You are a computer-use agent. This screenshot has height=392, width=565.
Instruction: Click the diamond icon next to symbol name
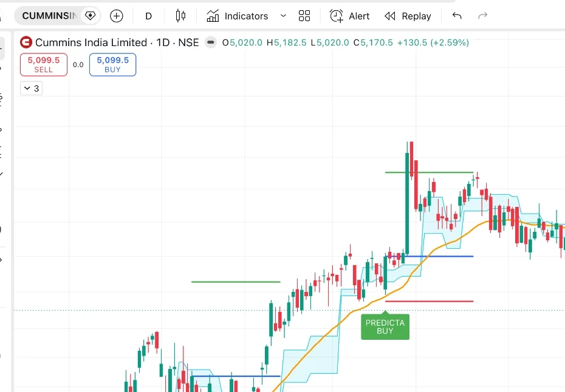click(90, 16)
